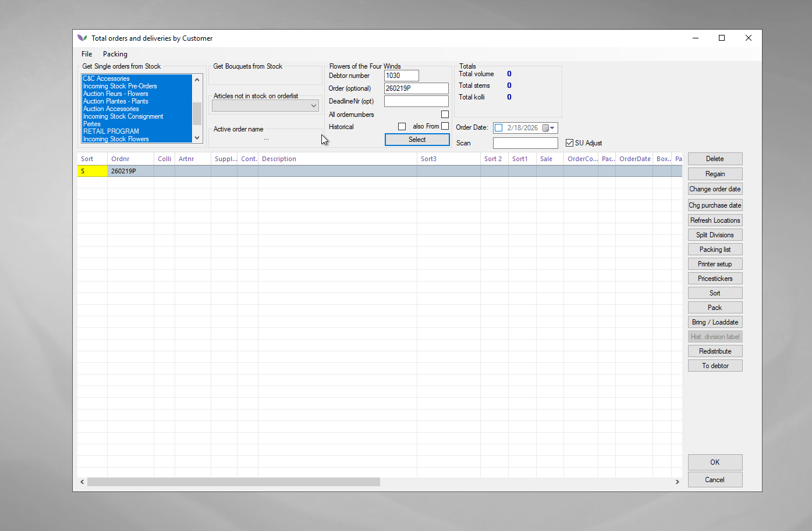Image resolution: width=812 pixels, height=531 pixels.
Task: Click the horizontal scrollbar thumb
Action: point(233,482)
